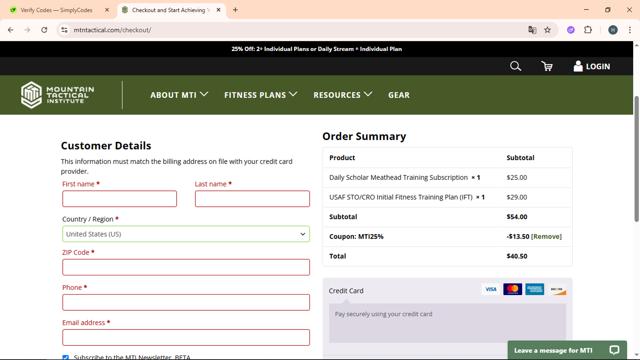Click the Mountain Tactical Institute logo
The image size is (640, 360).
[x=58, y=95]
